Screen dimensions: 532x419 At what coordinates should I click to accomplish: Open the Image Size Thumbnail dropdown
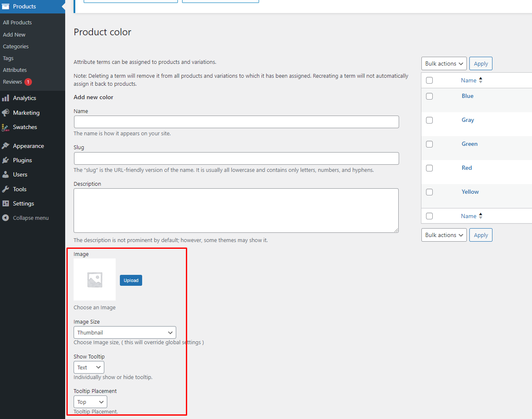tap(125, 332)
